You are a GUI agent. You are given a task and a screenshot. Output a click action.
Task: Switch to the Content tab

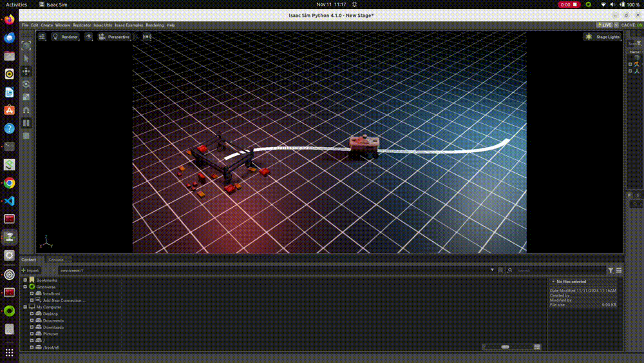click(29, 260)
